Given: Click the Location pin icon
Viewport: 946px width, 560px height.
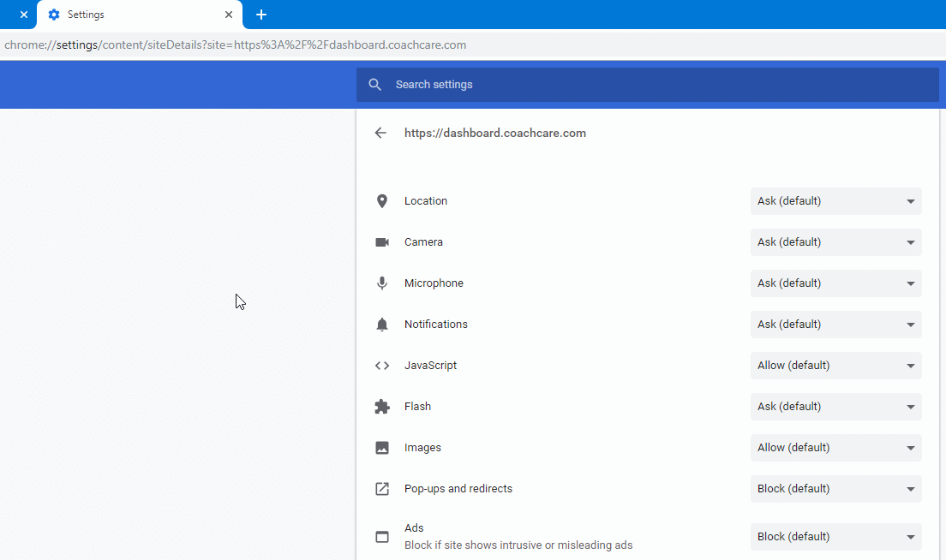Looking at the screenshot, I should [x=382, y=201].
